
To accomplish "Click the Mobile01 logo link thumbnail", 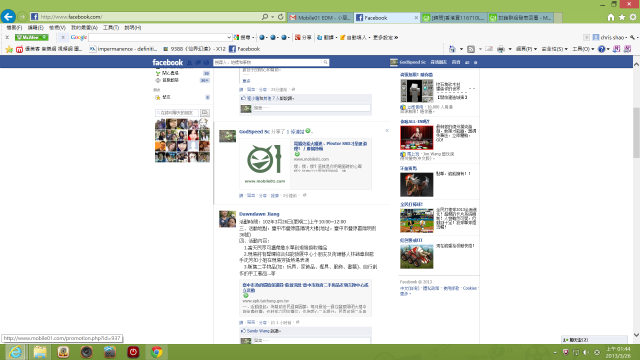I will pos(264,163).
